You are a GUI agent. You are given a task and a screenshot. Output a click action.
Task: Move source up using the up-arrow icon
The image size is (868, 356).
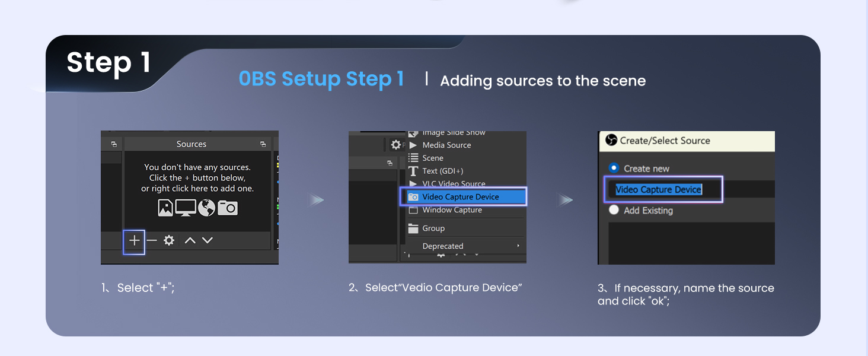[x=189, y=240]
